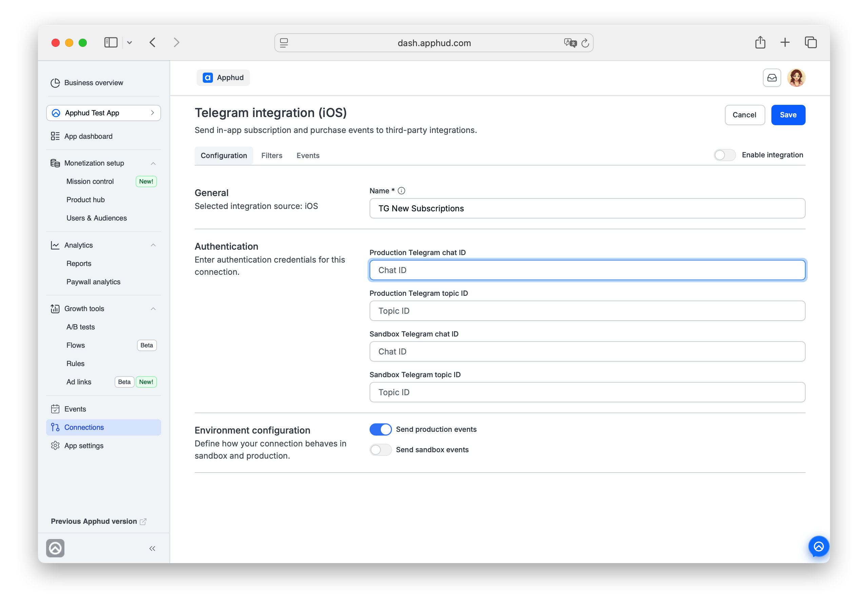Open Reports page
Screen dimensions: 868x614
tap(79, 263)
